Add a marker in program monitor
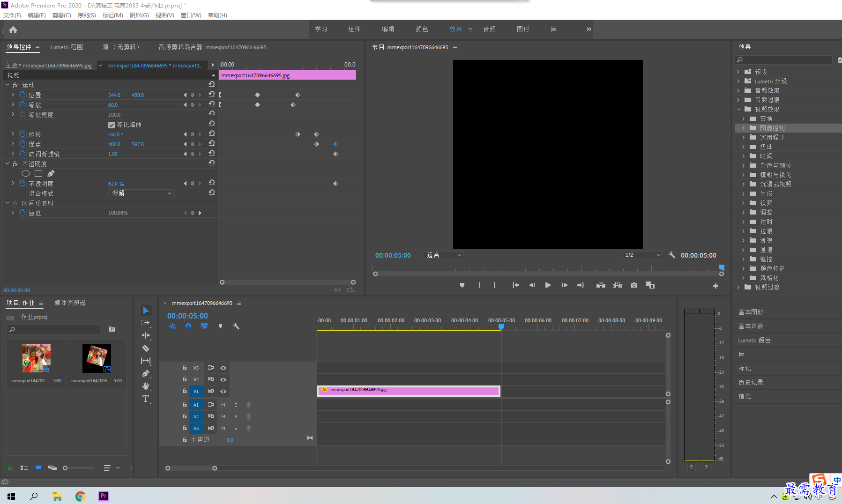The height and width of the screenshot is (504, 842). pyautogui.click(x=462, y=285)
